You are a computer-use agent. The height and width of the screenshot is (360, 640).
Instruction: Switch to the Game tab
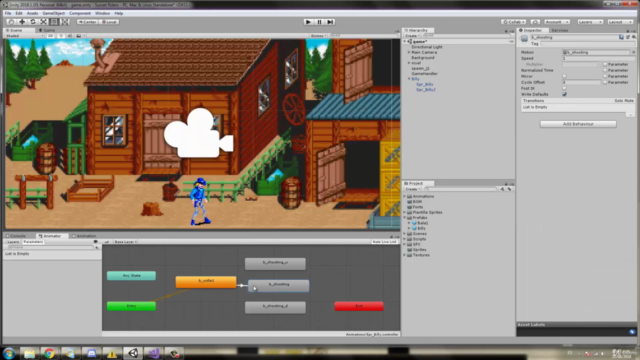[47, 30]
